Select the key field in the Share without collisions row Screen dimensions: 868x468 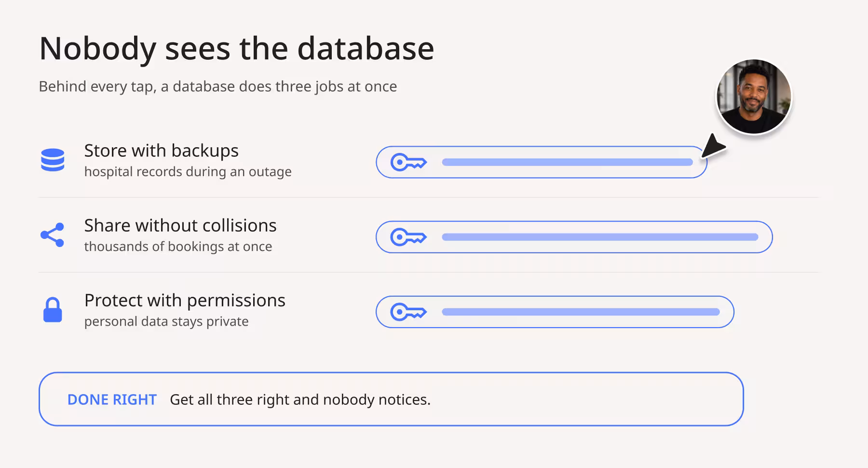tap(574, 237)
